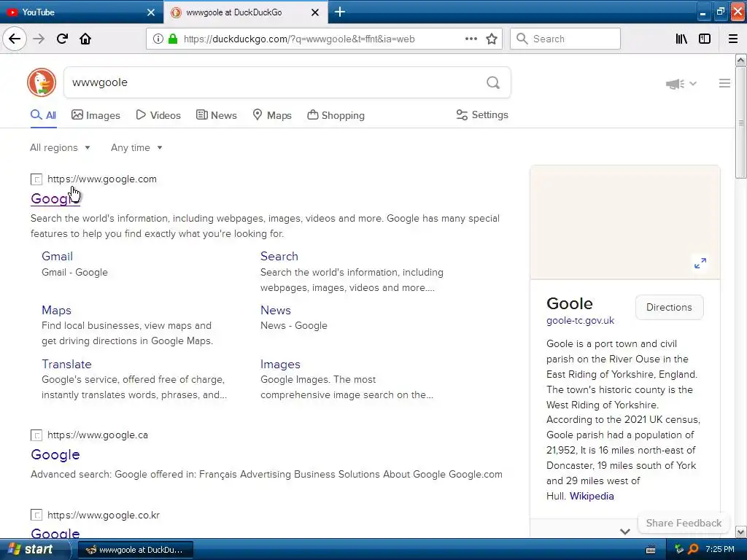Reload the current page

62,39
